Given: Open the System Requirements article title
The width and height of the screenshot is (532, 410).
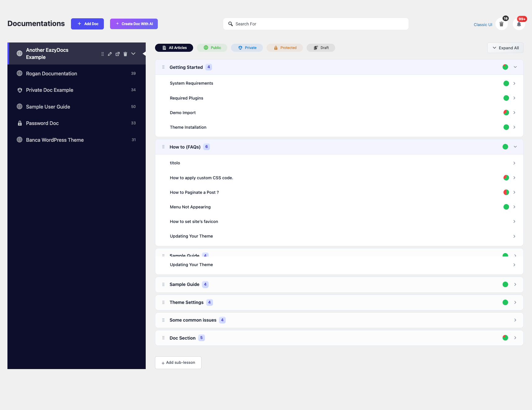Looking at the screenshot, I should point(192,83).
